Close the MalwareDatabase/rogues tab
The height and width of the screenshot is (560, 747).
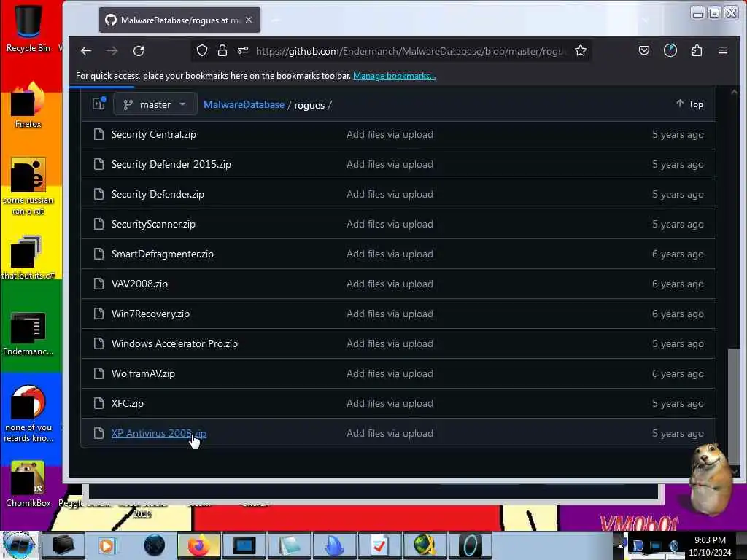(x=249, y=20)
